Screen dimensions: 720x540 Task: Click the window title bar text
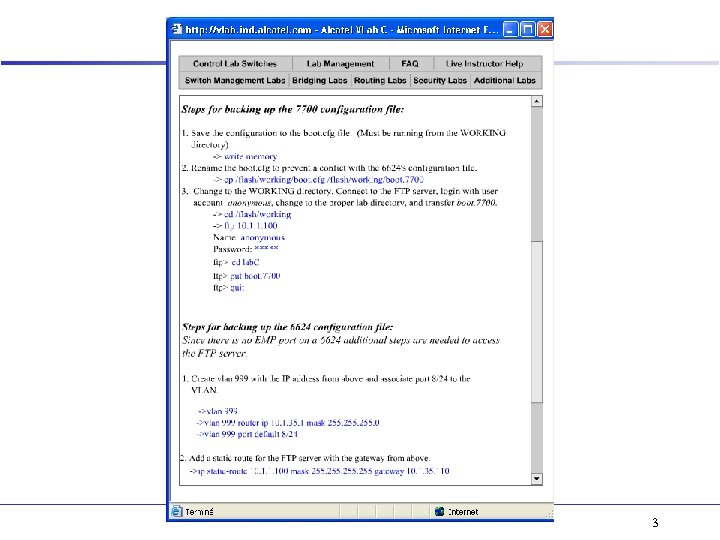(342, 30)
